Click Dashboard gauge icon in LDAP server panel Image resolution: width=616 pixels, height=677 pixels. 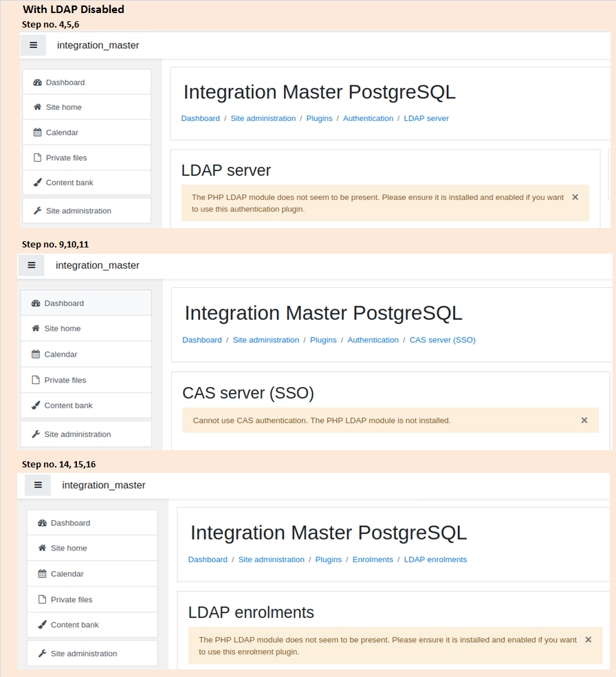click(38, 82)
